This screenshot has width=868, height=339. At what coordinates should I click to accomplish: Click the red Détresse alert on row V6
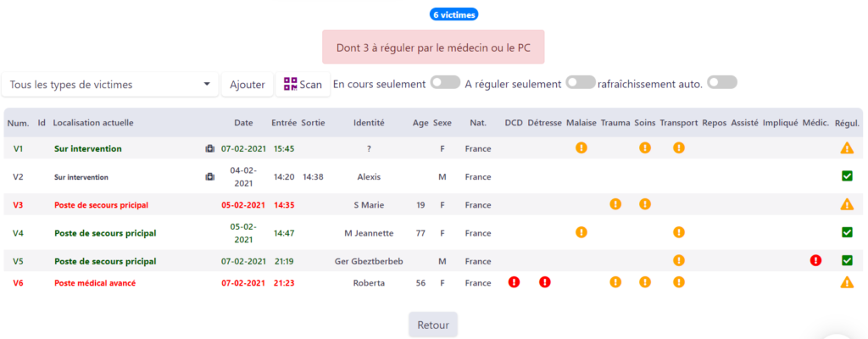(545, 282)
